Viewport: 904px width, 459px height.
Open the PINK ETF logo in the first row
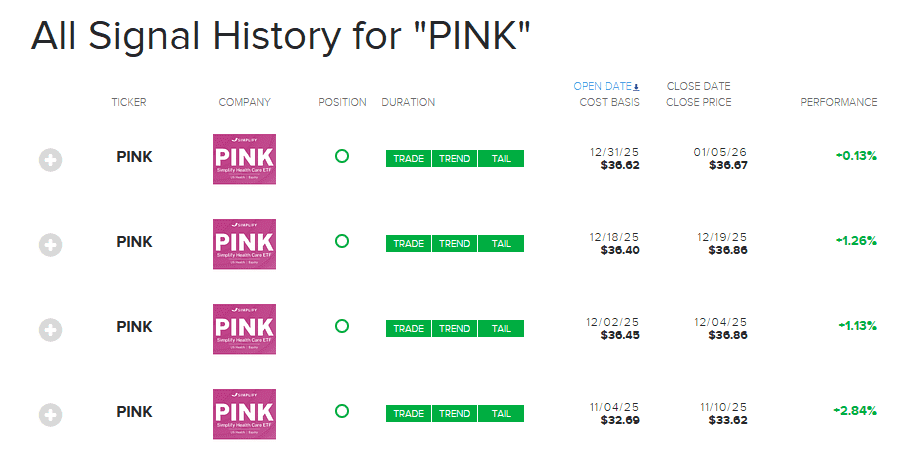tap(244, 159)
